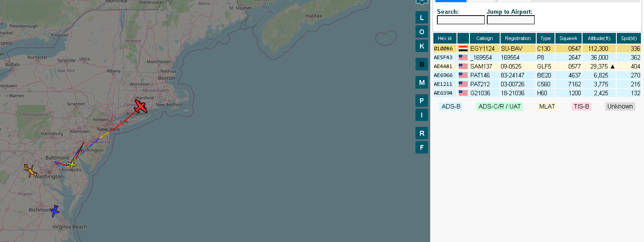The width and height of the screenshot is (644, 242).
Task: Click the B map toggle button
Action: [422, 64]
